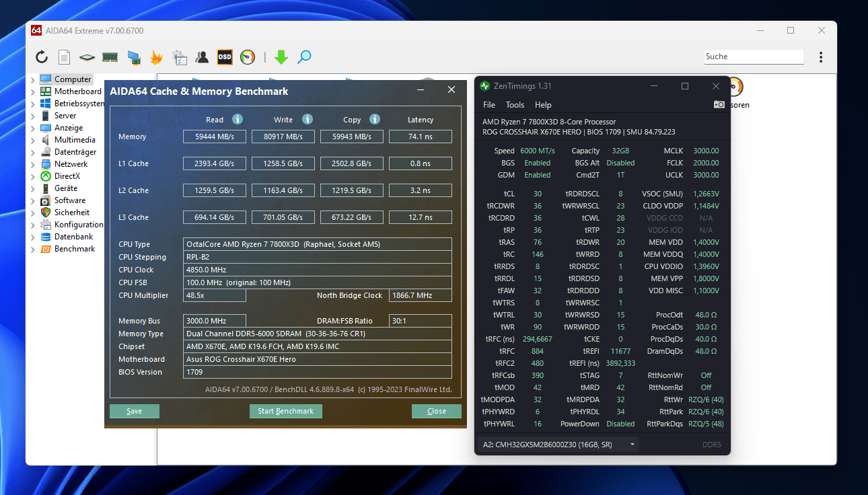Select Datenträger in the tree

75,152
